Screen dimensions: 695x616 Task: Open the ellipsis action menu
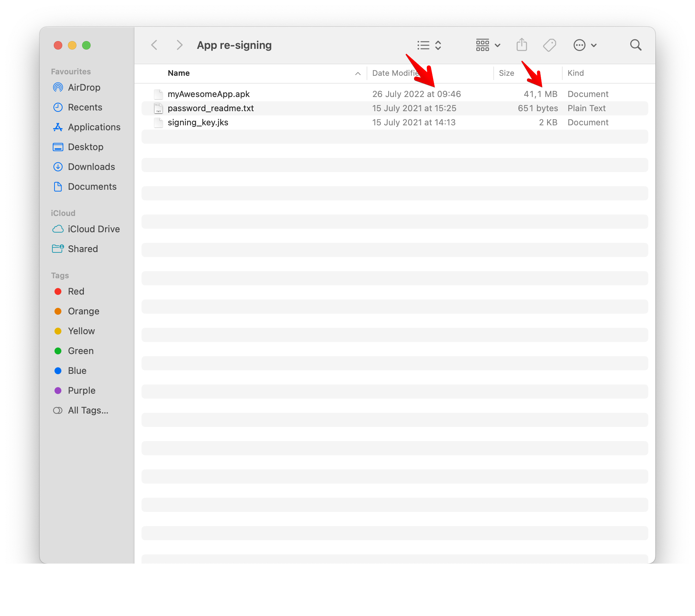(x=585, y=45)
